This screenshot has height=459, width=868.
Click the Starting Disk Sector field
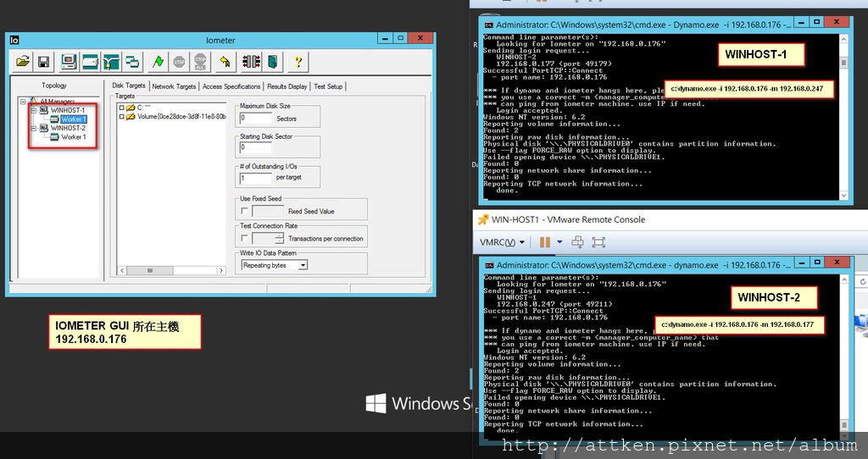click(x=255, y=147)
